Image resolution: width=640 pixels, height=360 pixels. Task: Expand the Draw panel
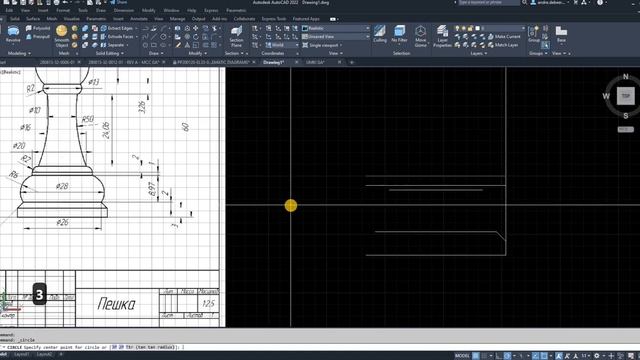point(156,53)
